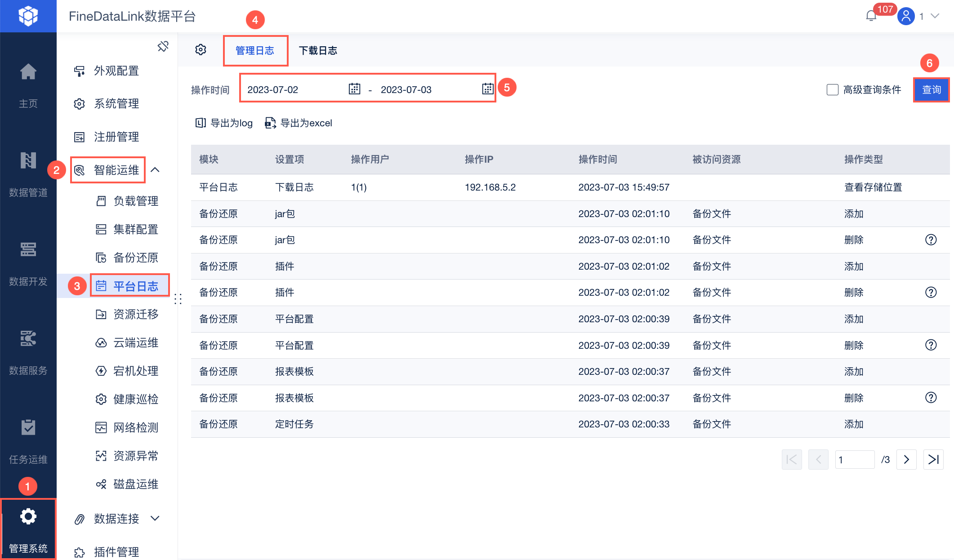Image resolution: width=954 pixels, height=560 pixels.
Task: Expand the 数据连接 menu section
Action: tap(155, 519)
